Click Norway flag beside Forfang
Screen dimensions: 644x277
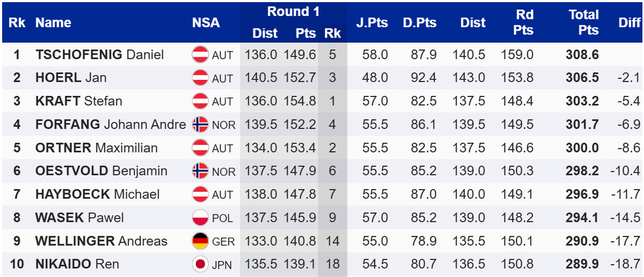tap(200, 125)
